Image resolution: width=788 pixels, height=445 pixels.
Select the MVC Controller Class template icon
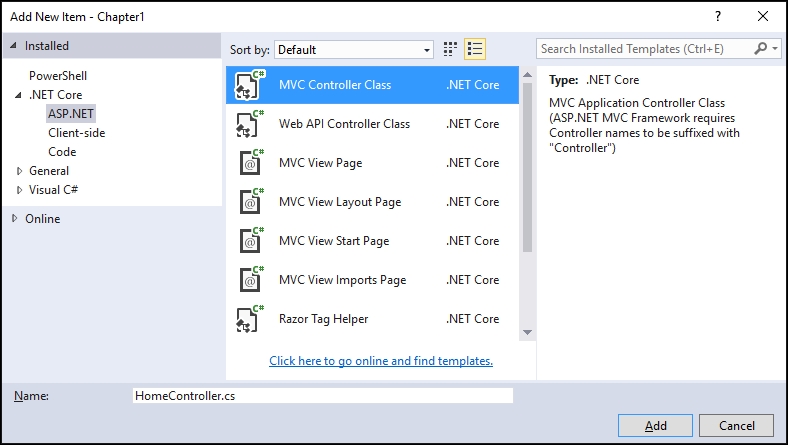(250, 85)
